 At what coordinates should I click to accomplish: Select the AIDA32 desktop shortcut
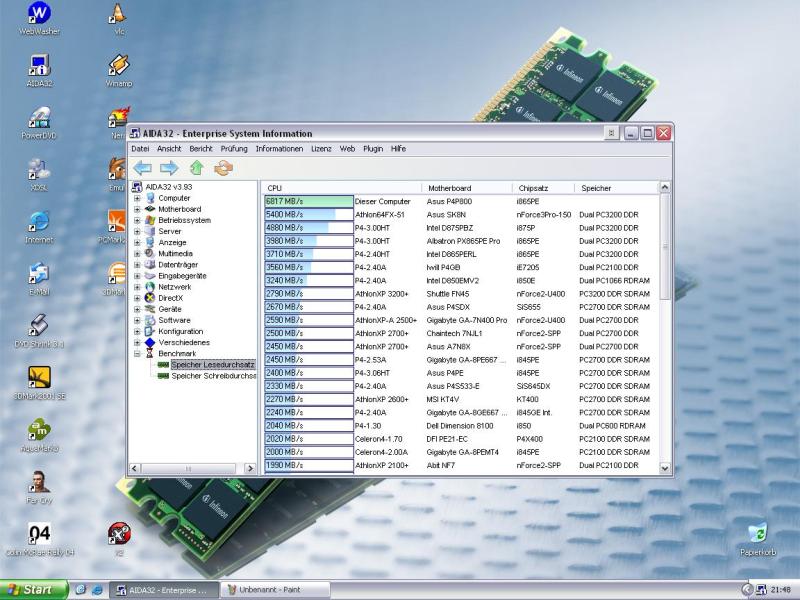coord(39,70)
